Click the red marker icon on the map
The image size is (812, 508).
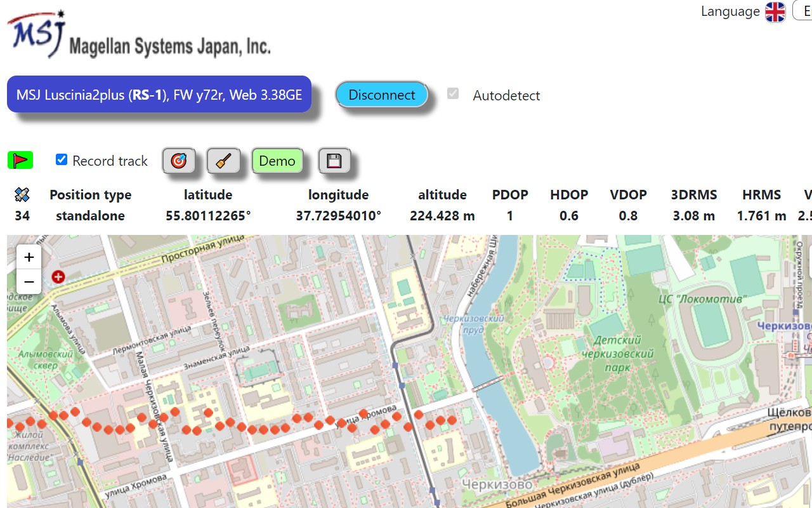(x=58, y=276)
